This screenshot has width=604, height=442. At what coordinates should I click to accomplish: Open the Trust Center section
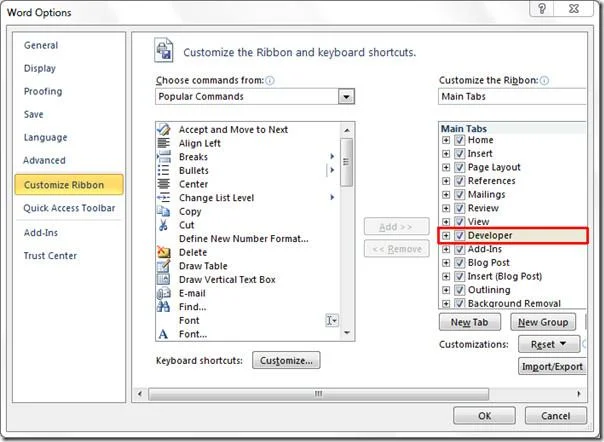click(x=50, y=256)
